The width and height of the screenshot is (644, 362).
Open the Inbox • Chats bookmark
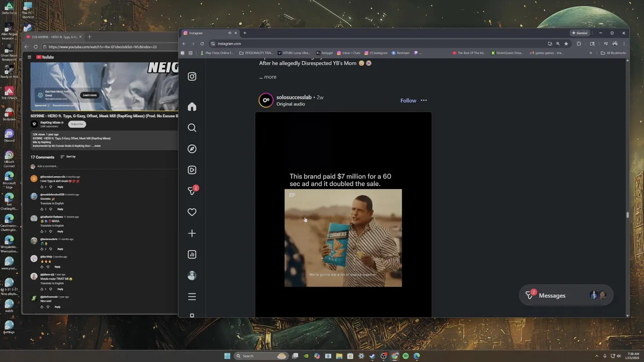click(x=349, y=53)
